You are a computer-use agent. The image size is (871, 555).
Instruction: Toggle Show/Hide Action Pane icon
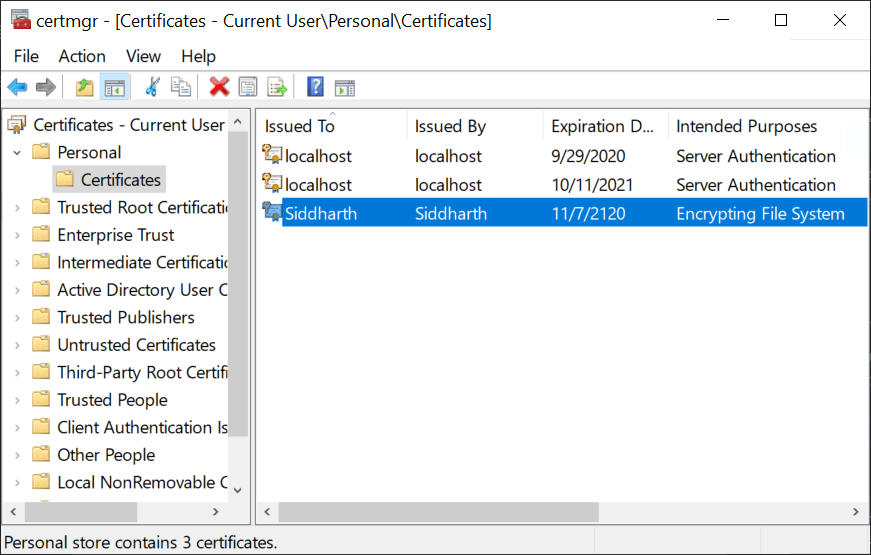[344, 88]
